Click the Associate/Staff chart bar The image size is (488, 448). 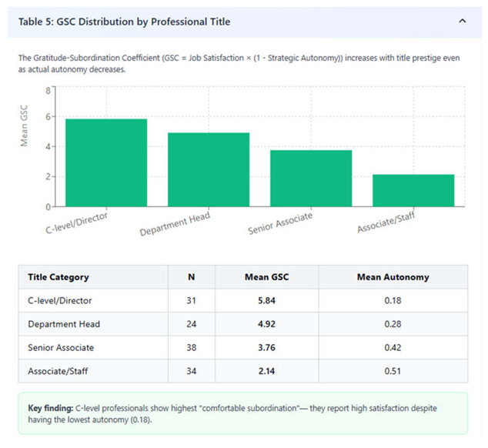pyautogui.click(x=413, y=191)
